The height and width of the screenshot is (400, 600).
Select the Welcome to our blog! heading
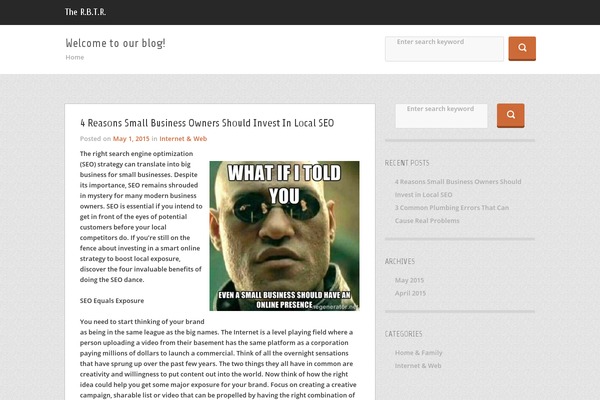pyautogui.click(x=115, y=43)
